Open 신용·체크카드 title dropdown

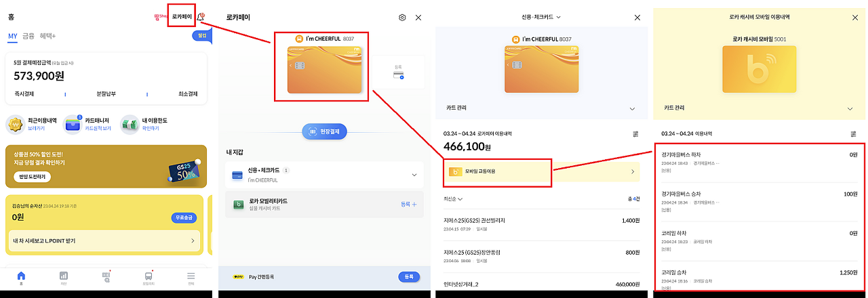540,17
